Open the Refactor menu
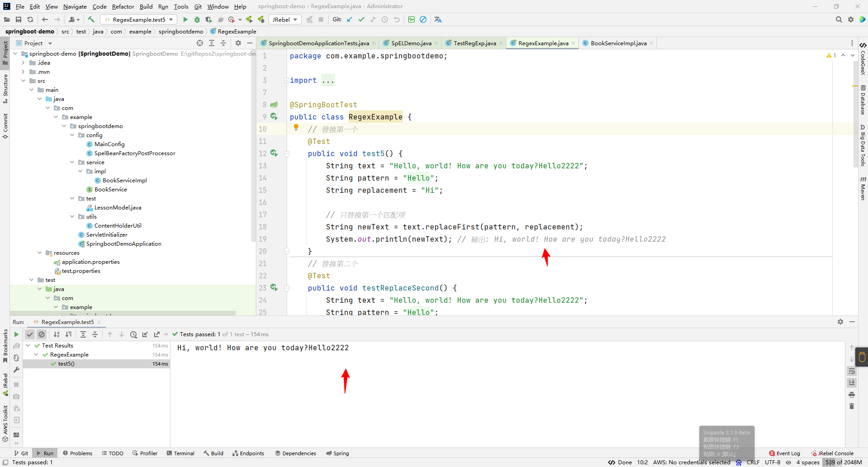Screen dimensions: 868x467 [123, 6]
